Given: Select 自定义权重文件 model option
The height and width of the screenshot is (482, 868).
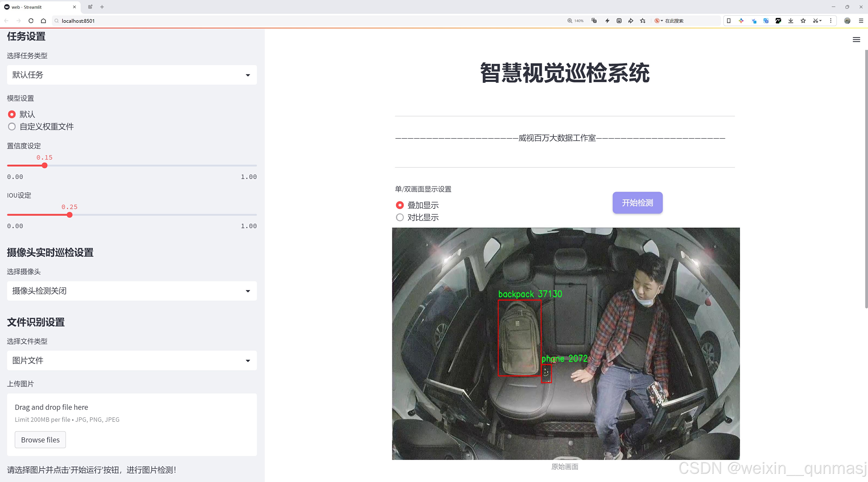Looking at the screenshot, I should [12, 127].
